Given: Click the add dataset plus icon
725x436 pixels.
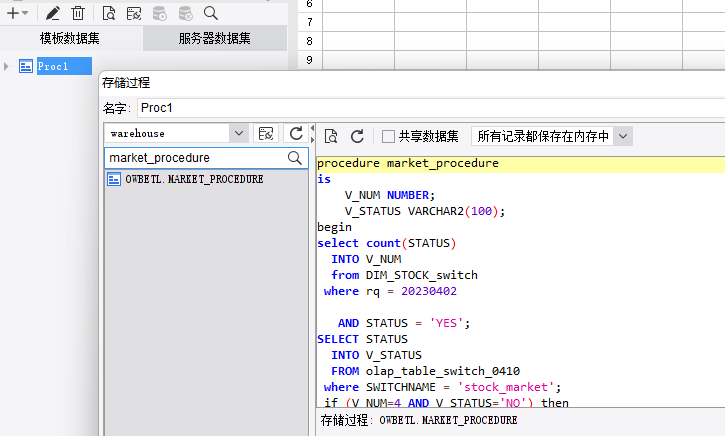Looking at the screenshot, I should point(11,13).
